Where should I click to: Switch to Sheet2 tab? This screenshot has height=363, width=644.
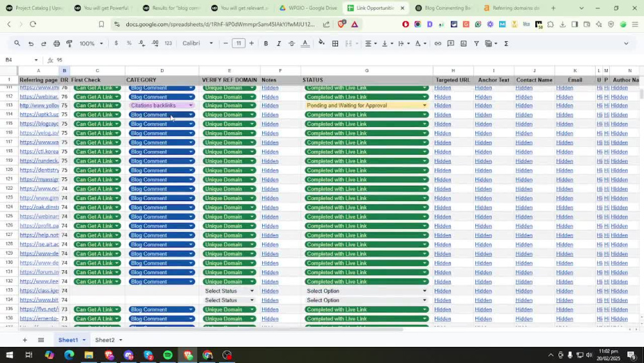[x=108, y=340]
